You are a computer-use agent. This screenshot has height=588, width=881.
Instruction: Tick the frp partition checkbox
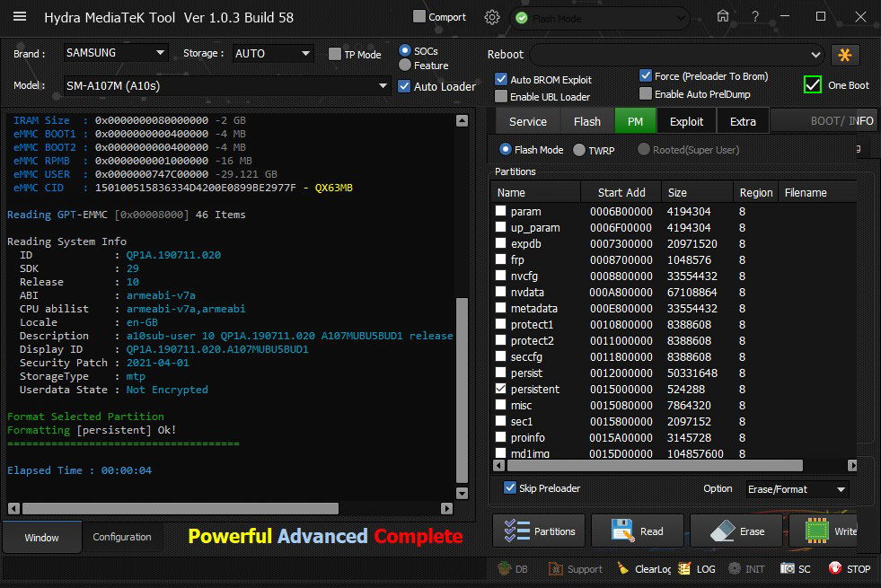point(501,259)
